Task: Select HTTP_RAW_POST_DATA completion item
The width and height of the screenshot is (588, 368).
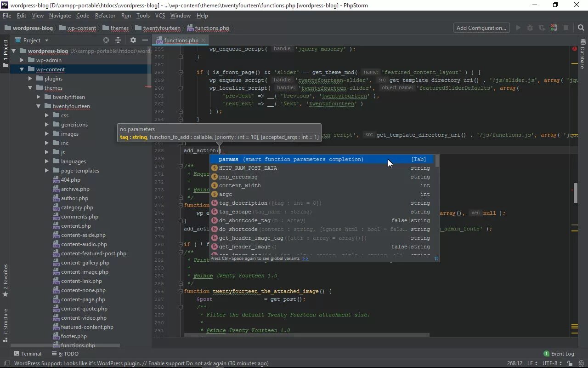Action: coord(322,168)
